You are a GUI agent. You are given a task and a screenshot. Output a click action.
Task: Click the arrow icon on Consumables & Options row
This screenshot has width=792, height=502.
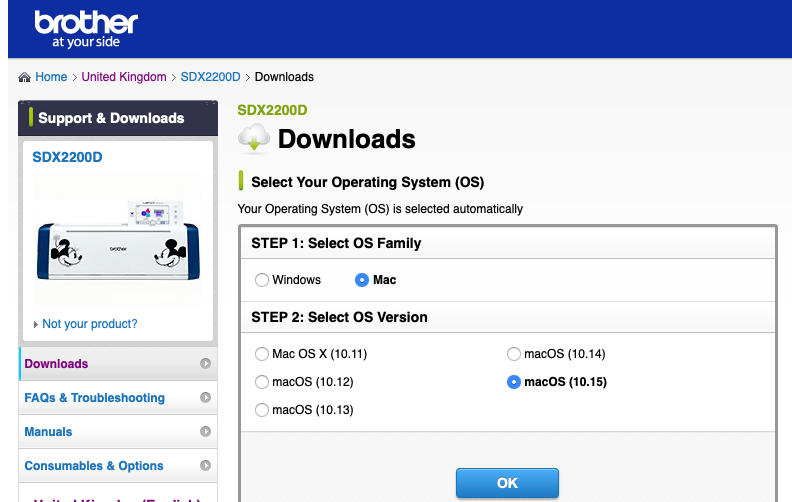205,465
